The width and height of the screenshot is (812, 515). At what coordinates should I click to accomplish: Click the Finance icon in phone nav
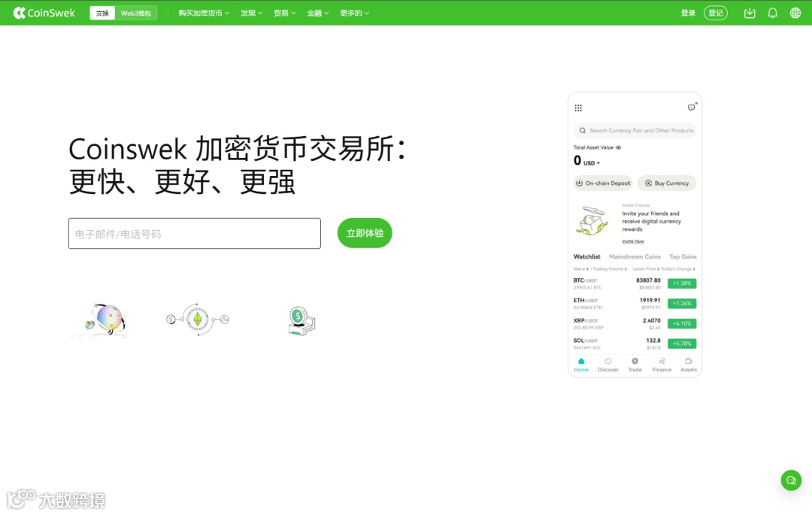pos(662,362)
